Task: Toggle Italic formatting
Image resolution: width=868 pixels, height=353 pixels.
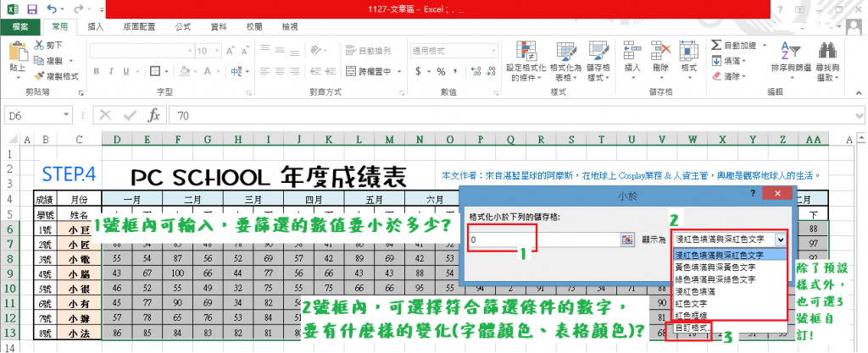Action: coord(111,71)
